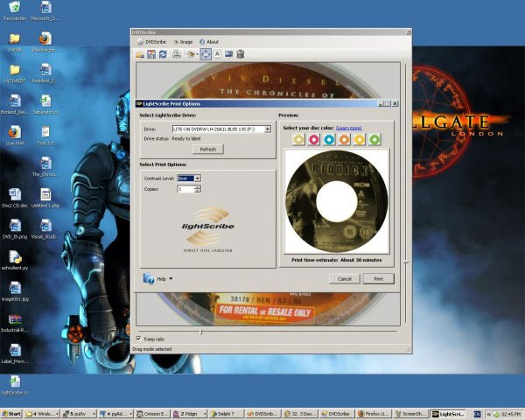Image resolution: width=525 pixels, height=420 pixels.
Task: Click the Cancel button
Action: (345, 279)
